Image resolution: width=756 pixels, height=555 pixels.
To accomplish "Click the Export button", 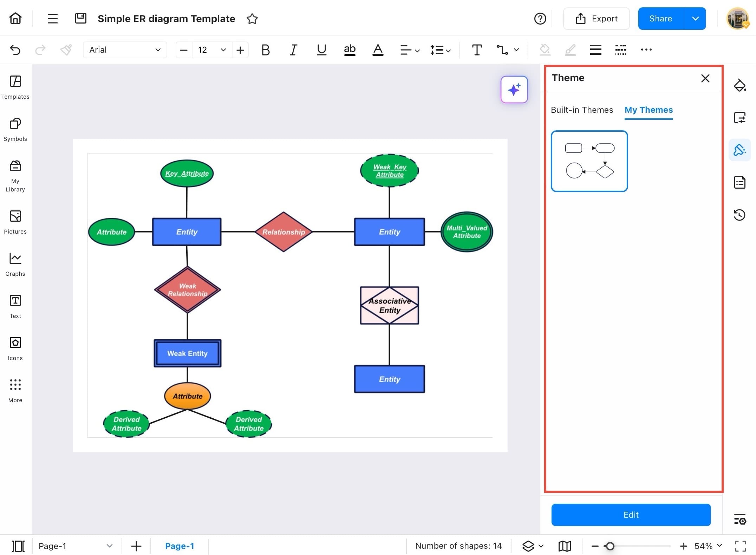I will (x=596, y=19).
